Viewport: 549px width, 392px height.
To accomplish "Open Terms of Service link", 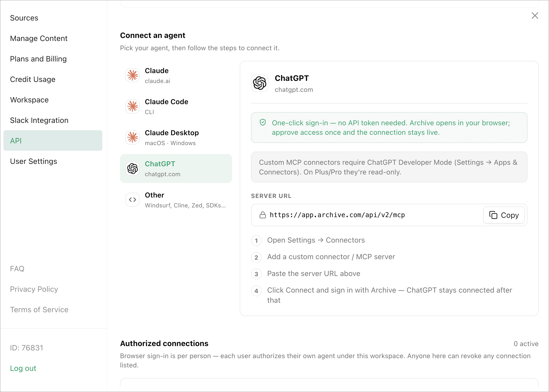I will 39,310.
